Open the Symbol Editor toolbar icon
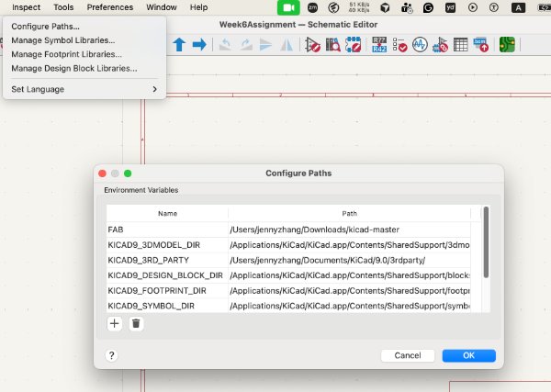This screenshot has width=551, height=392. 312,45
